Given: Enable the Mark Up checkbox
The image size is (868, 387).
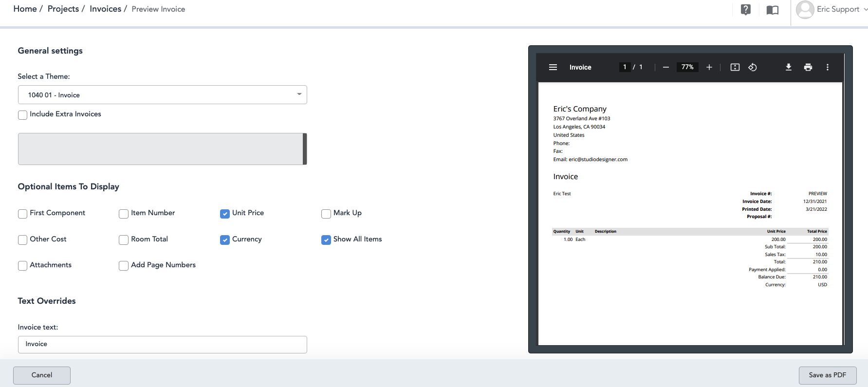Looking at the screenshot, I should click(x=326, y=214).
